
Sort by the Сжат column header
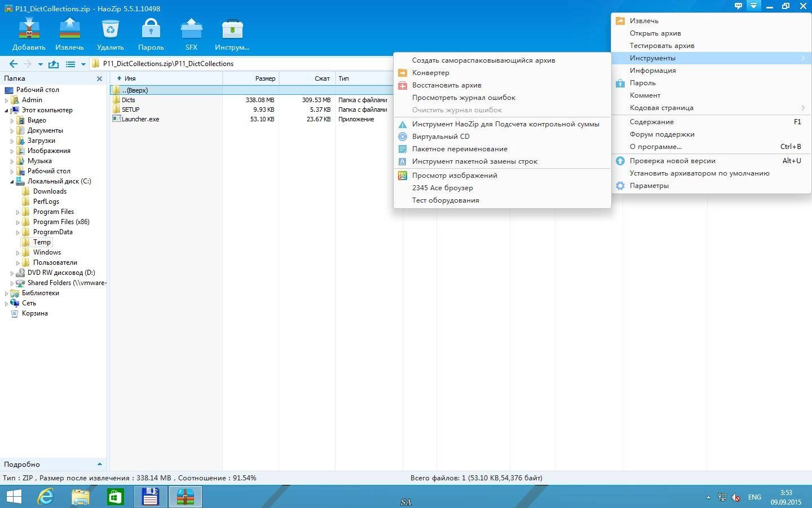[307, 78]
